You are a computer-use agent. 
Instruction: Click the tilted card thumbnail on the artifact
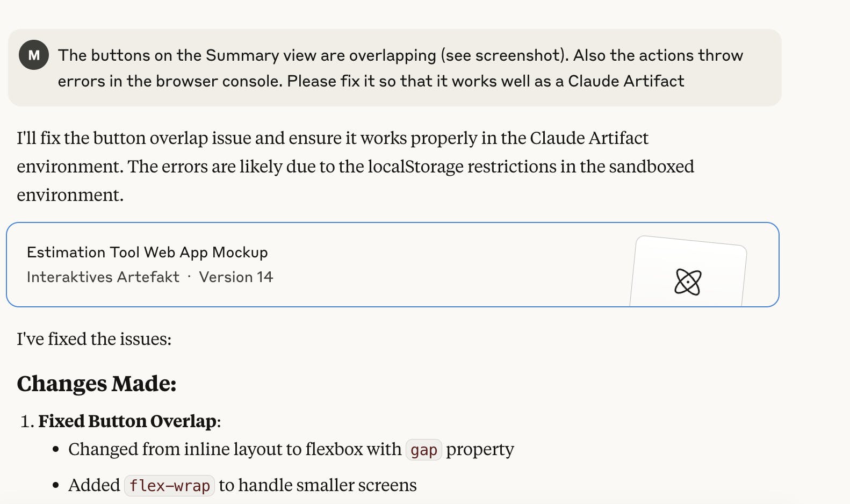(x=688, y=271)
